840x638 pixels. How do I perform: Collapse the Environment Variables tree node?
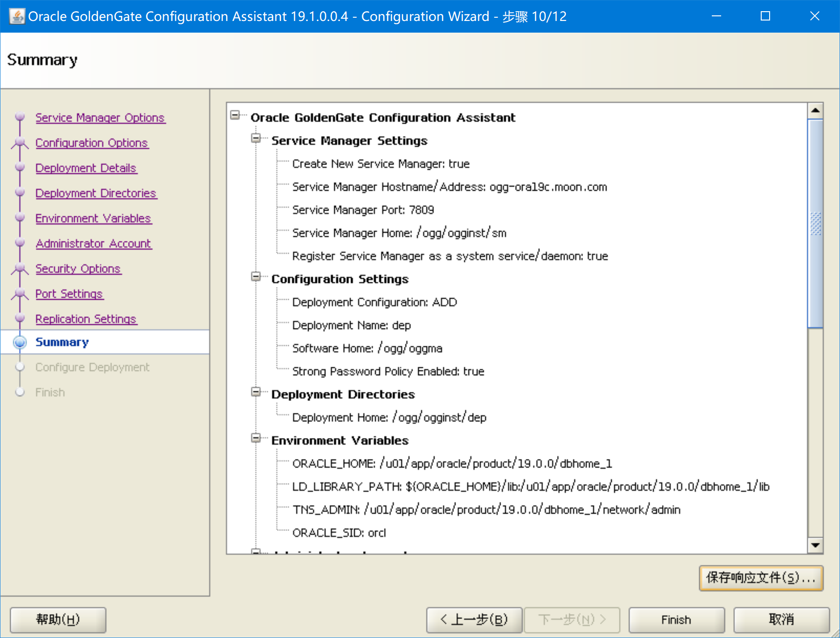[256, 438]
